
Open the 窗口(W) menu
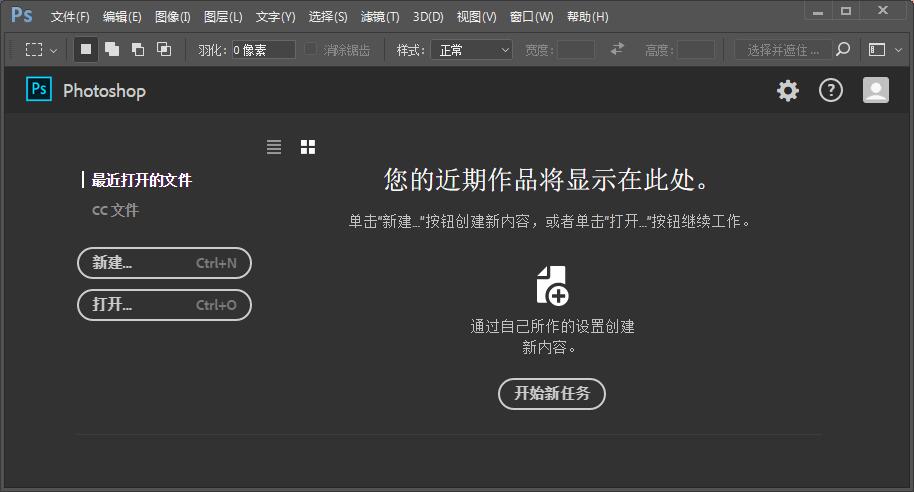(x=531, y=17)
